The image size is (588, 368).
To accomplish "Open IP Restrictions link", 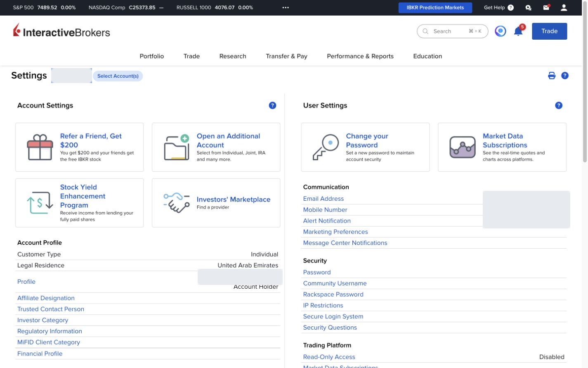I will click(323, 306).
